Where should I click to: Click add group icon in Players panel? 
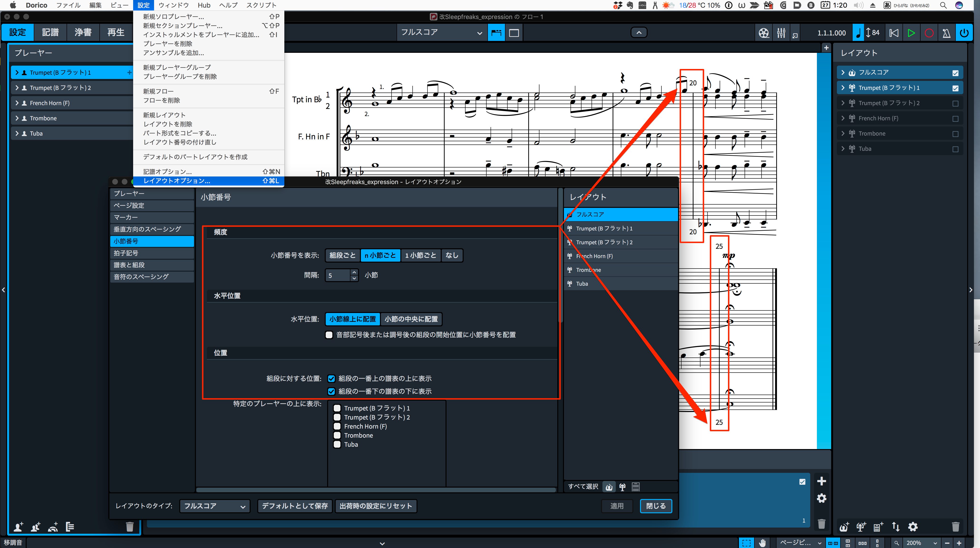(70, 527)
